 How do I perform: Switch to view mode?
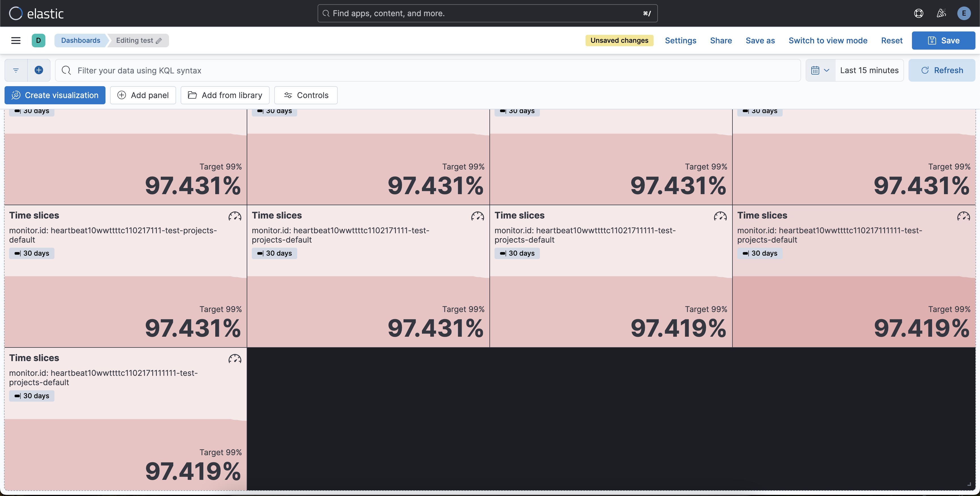click(827, 40)
